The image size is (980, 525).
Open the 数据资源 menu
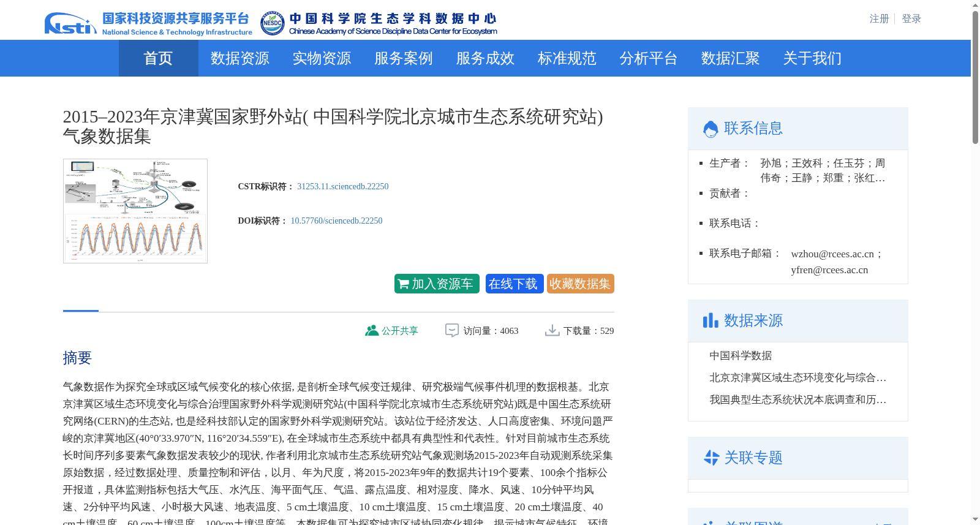coord(239,58)
